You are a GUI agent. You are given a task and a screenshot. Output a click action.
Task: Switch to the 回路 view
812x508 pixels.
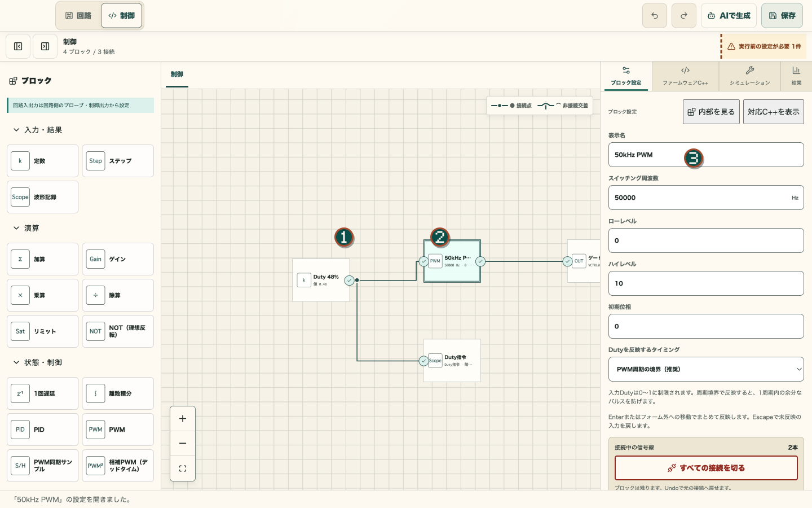pos(78,16)
